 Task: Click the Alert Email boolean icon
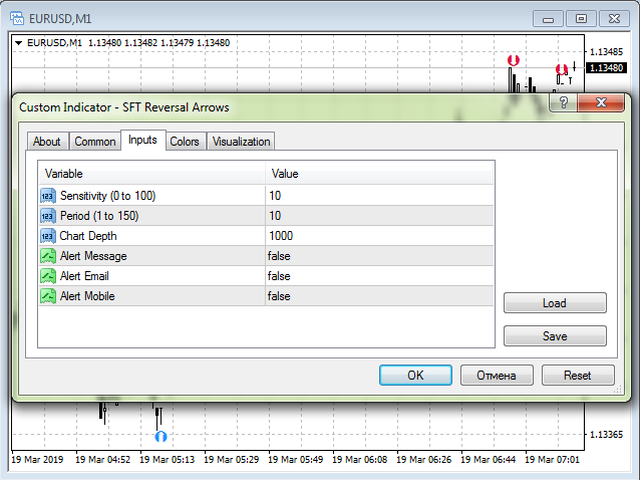tap(48, 276)
